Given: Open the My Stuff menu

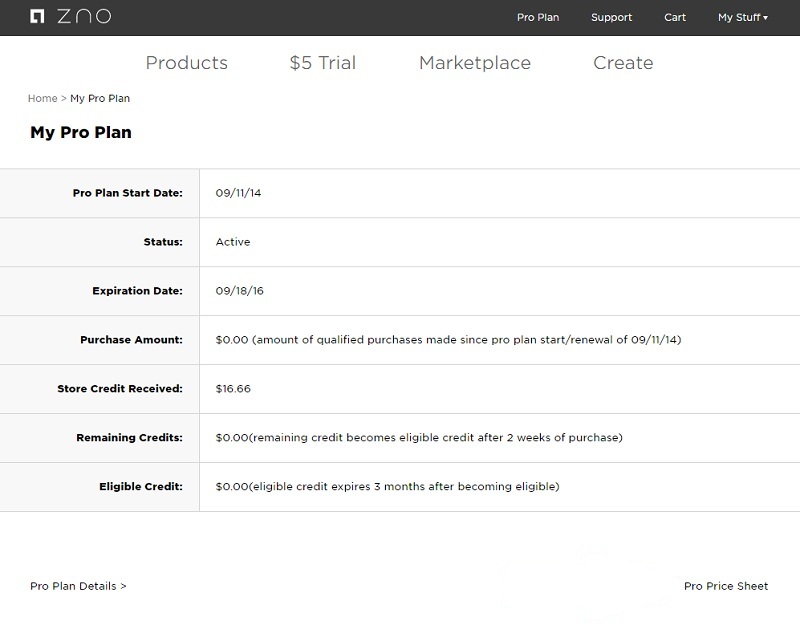Looking at the screenshot, I should (x=742, y=17).
